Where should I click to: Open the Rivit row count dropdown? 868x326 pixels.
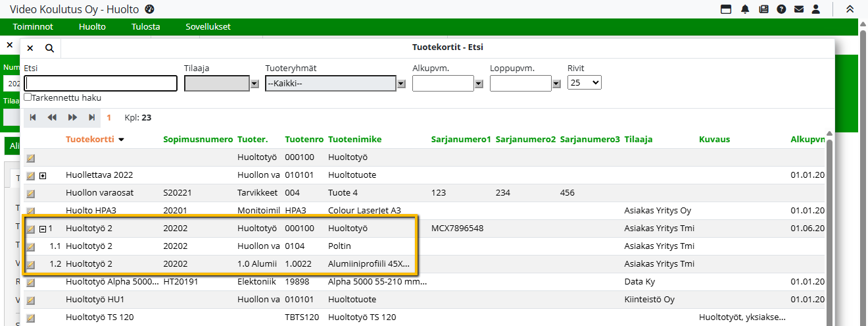pos(585,83)
